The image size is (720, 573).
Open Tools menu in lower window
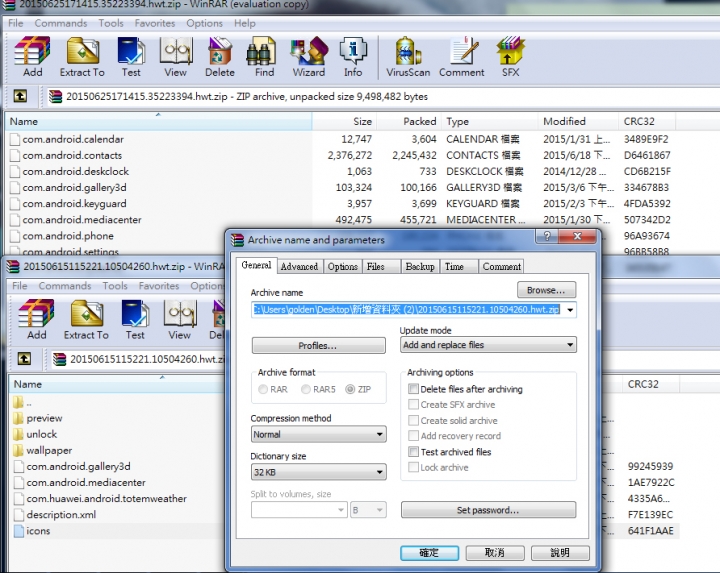[115, 286]
